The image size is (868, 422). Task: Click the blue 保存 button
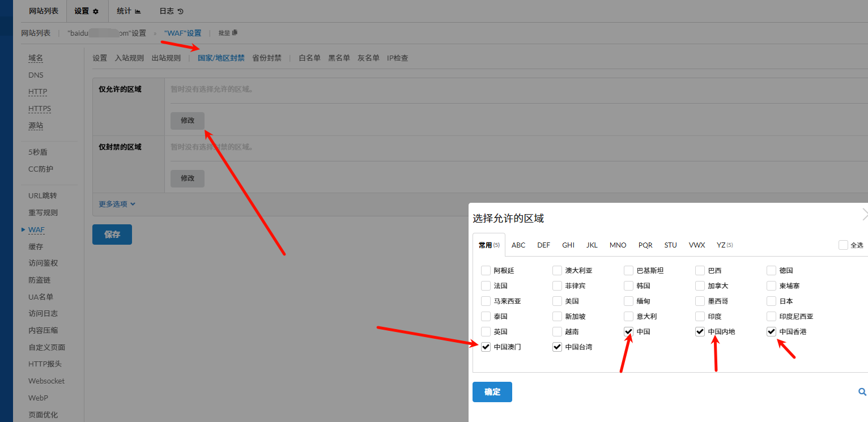coord(112,235)
